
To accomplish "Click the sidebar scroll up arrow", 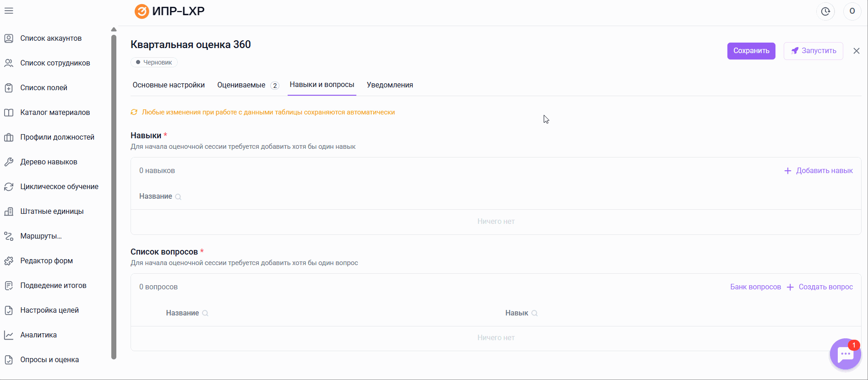I will click(x=114, y=30).
